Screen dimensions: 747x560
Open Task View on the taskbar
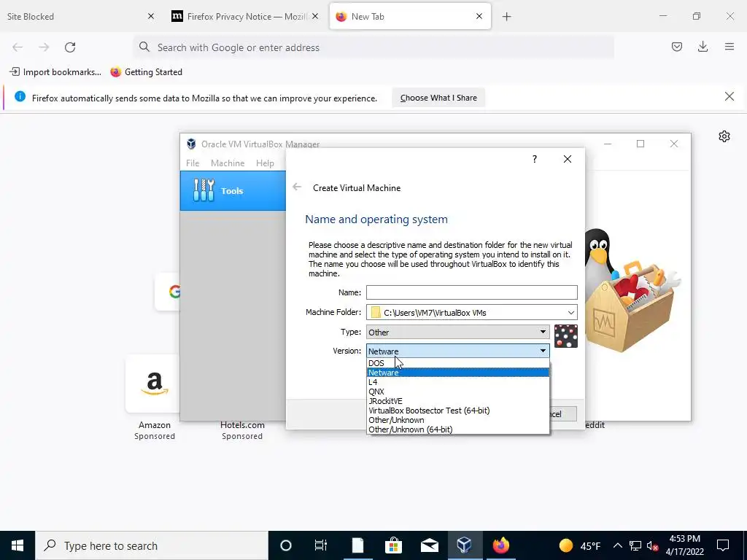point(321,545)
